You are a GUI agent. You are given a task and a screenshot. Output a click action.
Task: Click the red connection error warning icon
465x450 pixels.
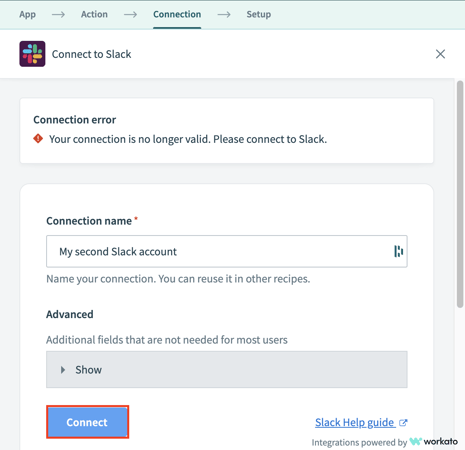[x=38, y=139]
